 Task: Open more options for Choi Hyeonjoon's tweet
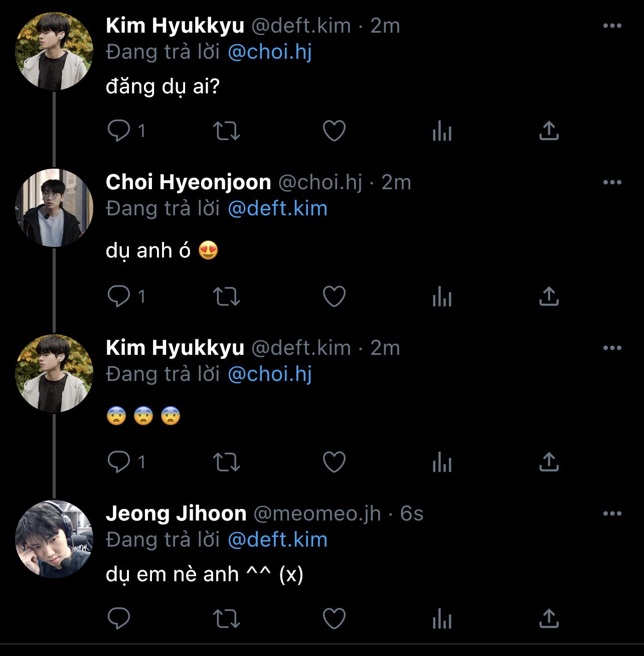(612, 182)
